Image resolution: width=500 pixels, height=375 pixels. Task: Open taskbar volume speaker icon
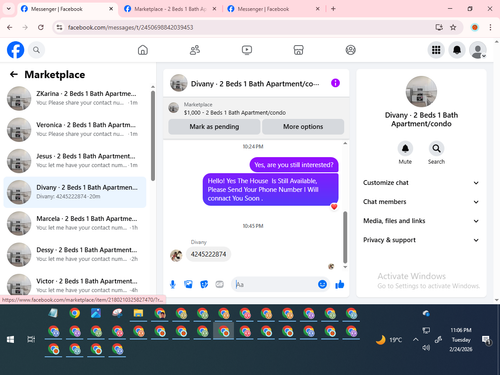[x=426, y=348]
